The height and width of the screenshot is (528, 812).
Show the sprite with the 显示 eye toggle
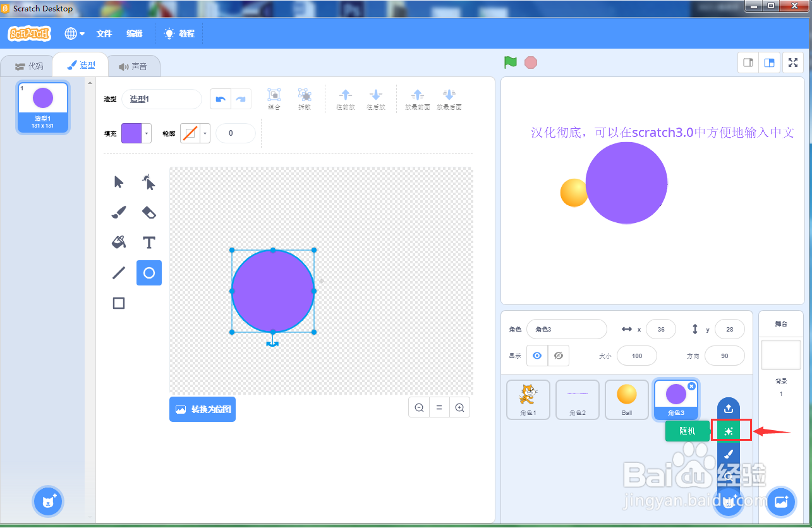click(x=536, y=356)
